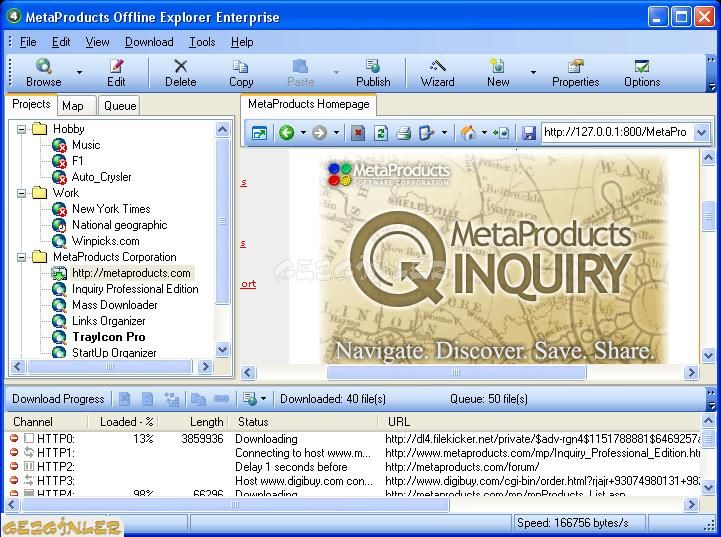Collapse the Work folder
721x537 pixels.
point(21,193)
